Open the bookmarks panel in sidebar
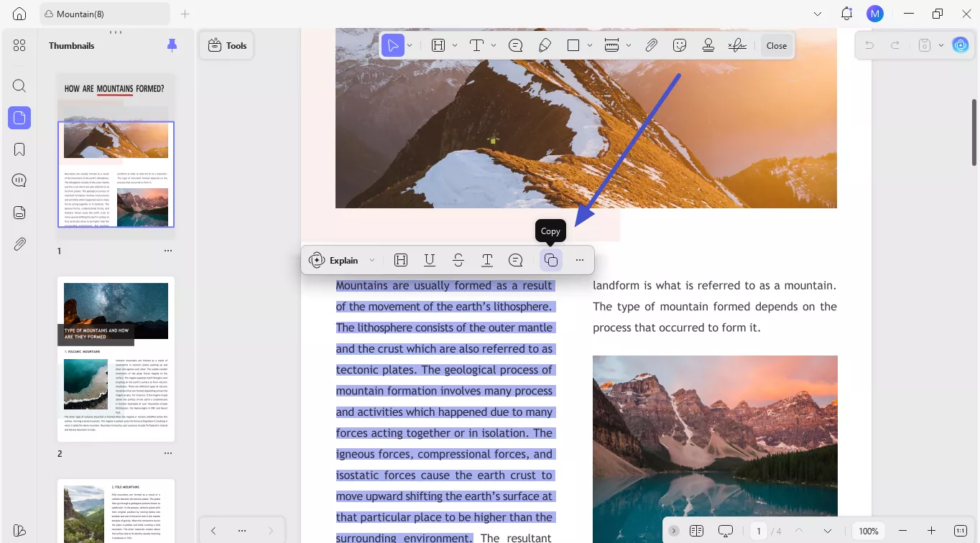Image resolution: width=980 pixels, height=543 pixels. tap(19, 149)
